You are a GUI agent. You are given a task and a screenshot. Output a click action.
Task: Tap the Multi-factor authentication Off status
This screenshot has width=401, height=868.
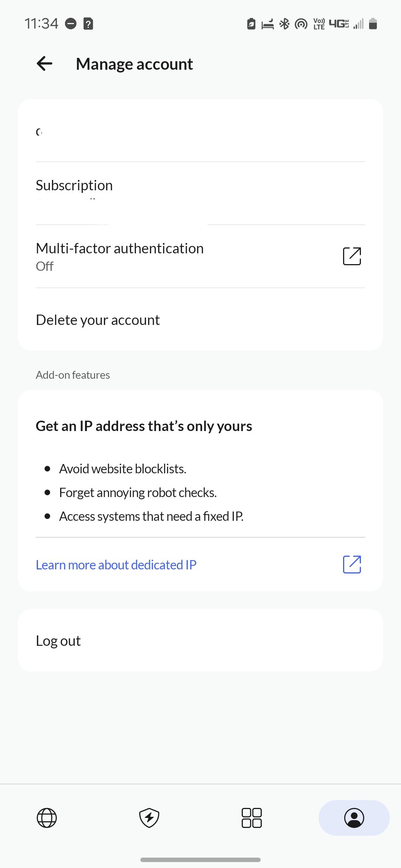click(x=45, y=266)
